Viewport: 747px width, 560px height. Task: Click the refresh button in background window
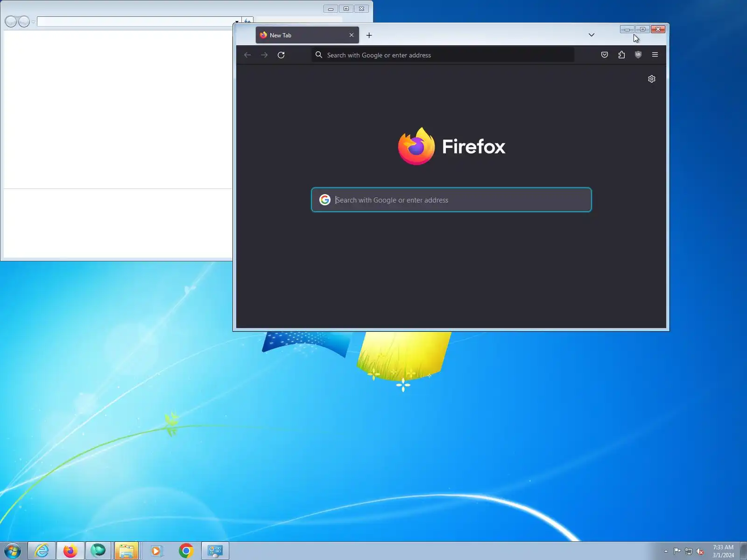coord(247,21)
